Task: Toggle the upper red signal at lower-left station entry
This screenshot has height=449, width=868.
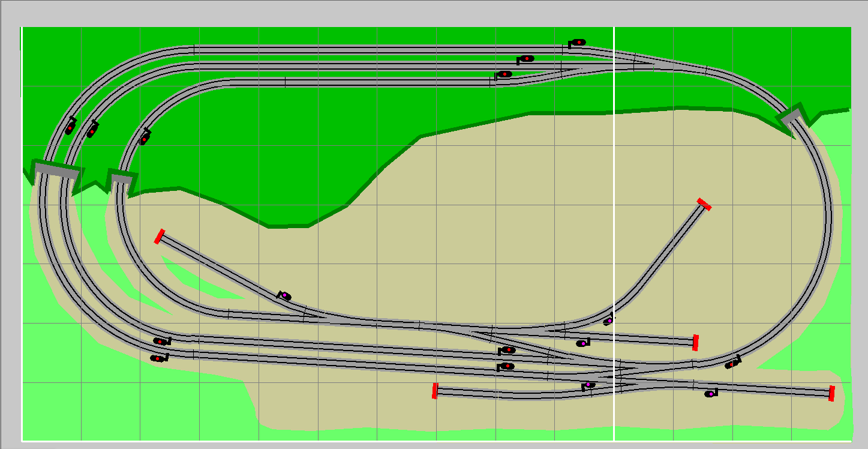Action: click(162, 341)
